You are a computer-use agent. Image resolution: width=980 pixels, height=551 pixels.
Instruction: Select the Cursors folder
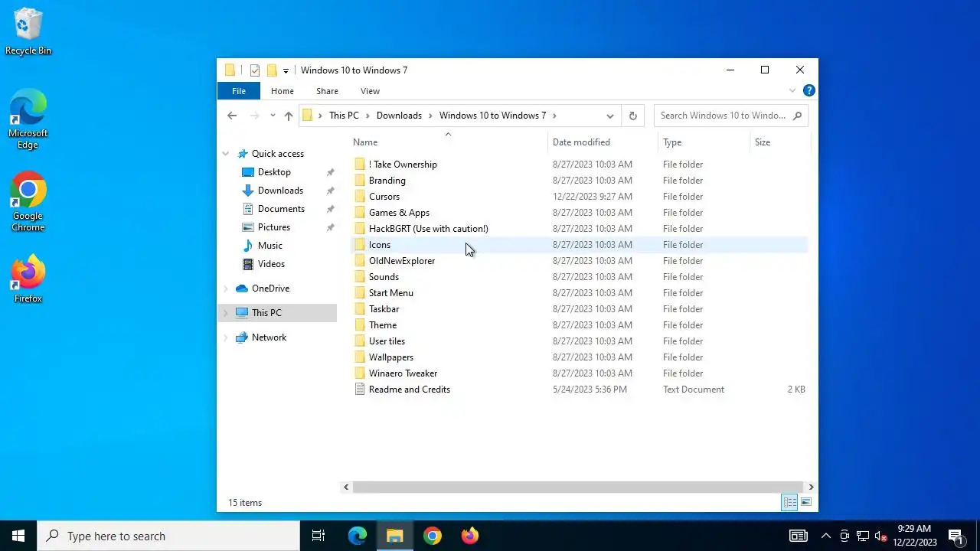(x=384, y=197)
